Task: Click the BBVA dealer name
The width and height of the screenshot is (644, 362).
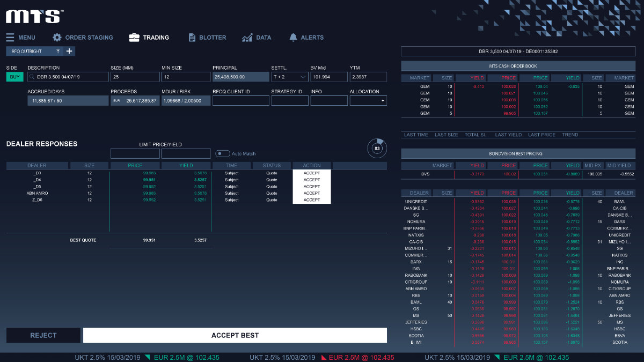Action: coord(620,336)
